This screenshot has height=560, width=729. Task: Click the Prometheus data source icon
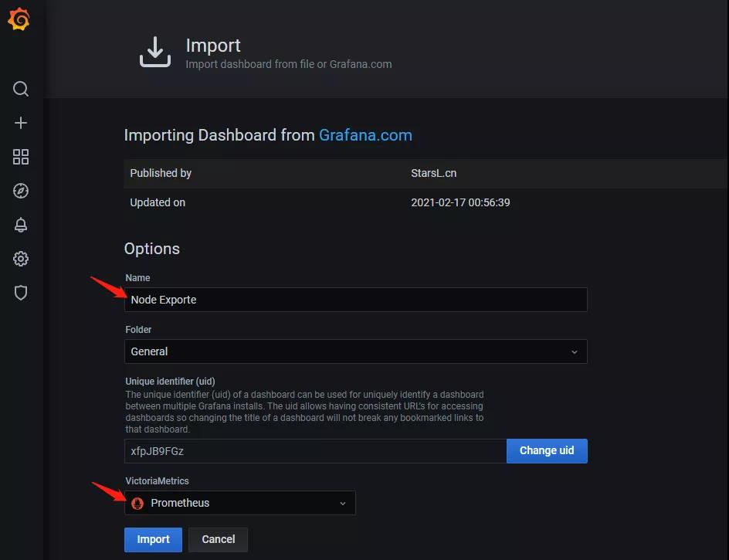(137, 503)
